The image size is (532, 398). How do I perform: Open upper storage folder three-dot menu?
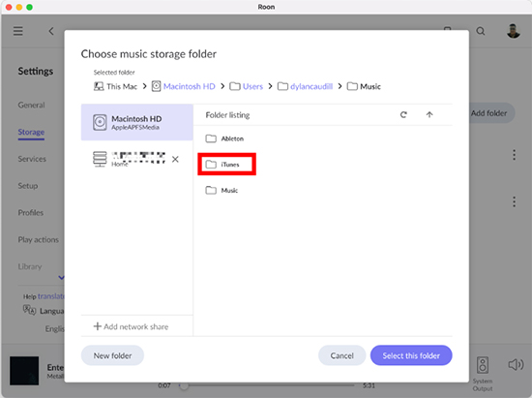coord(514,155)
